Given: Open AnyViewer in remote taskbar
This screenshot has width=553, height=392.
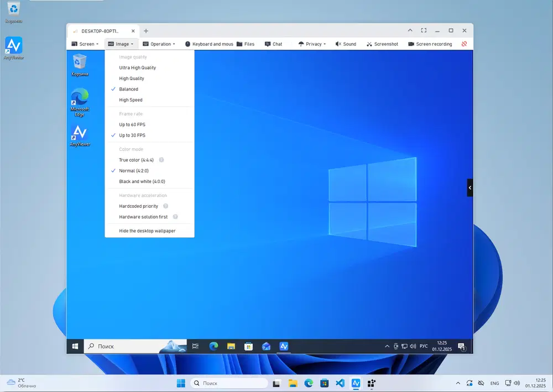Looking at the screenshot, I should 284,347.
